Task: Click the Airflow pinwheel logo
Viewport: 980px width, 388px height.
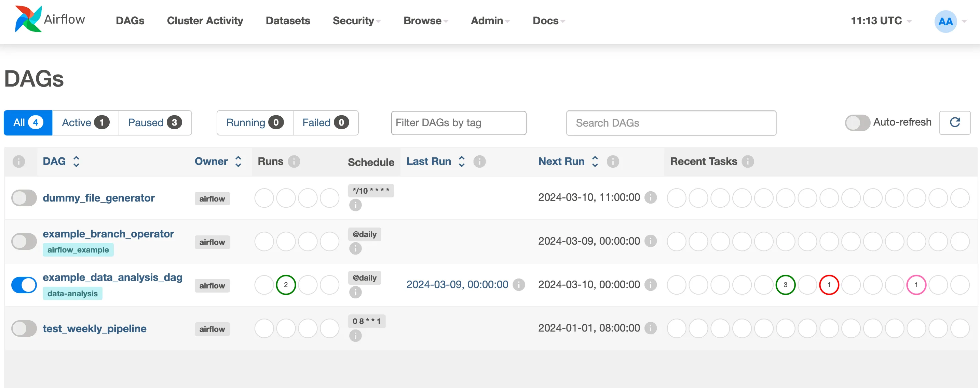Action: point(28,19)
